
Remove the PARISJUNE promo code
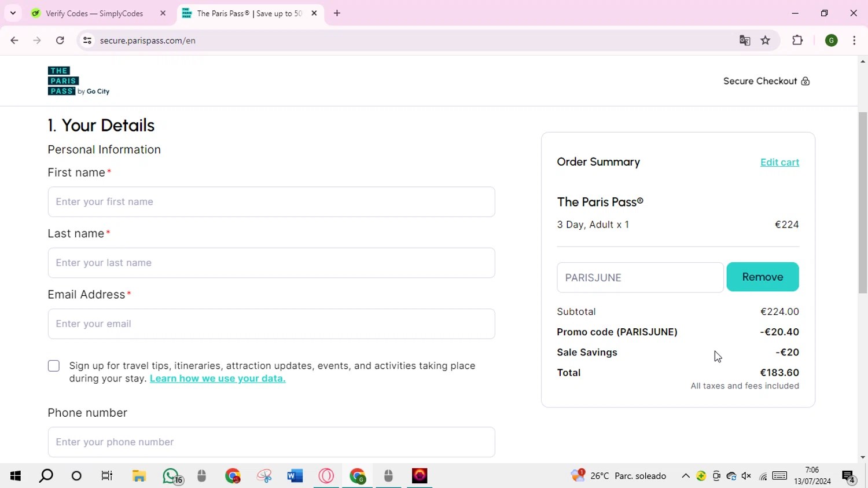pos(763,277)
